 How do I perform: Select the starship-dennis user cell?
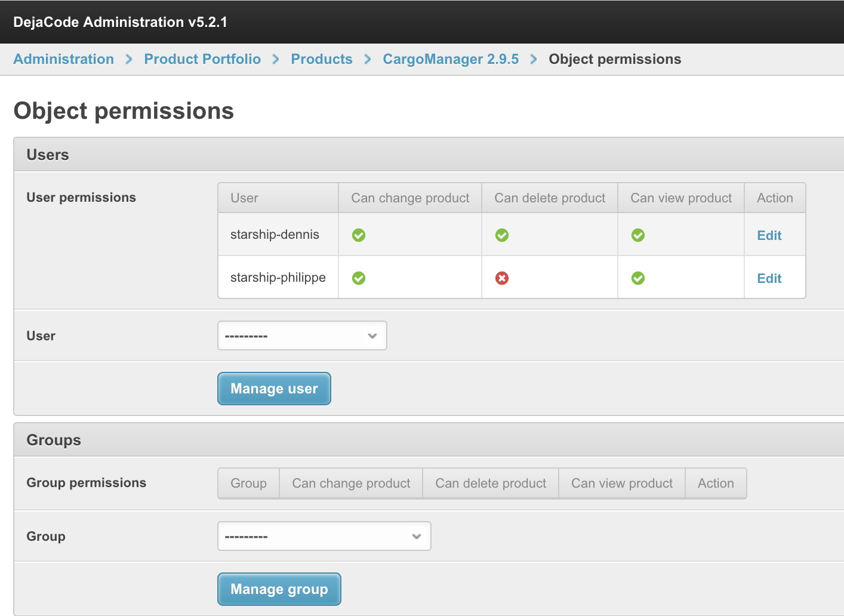click(278, 235)
